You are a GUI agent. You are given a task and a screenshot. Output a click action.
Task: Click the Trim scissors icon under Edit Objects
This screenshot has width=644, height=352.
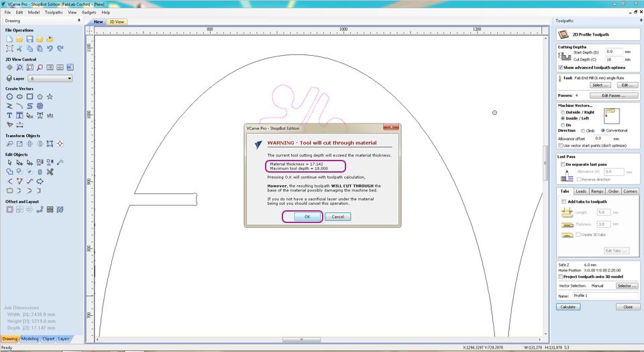point(50,172)
